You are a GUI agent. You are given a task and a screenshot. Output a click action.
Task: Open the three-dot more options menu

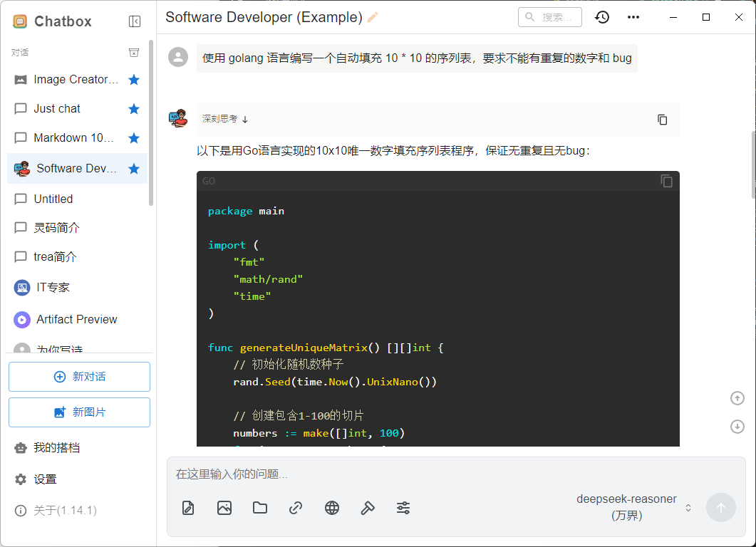633,17
